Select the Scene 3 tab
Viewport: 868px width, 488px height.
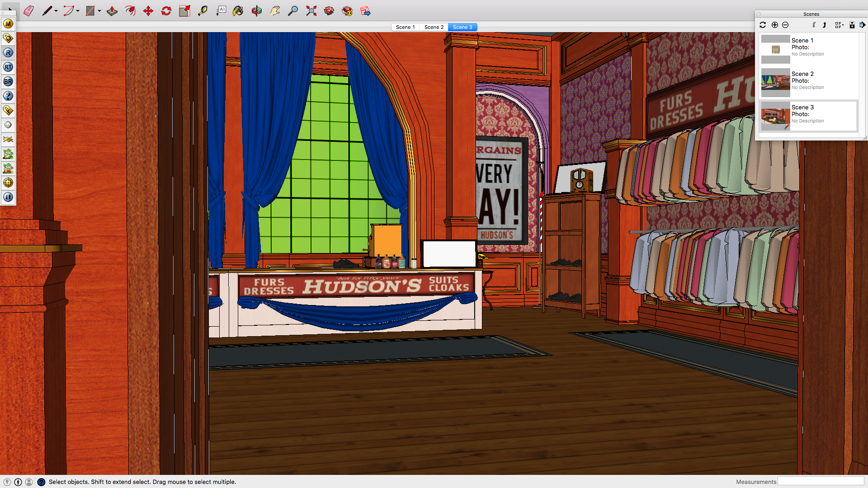[x=462, y=27]
